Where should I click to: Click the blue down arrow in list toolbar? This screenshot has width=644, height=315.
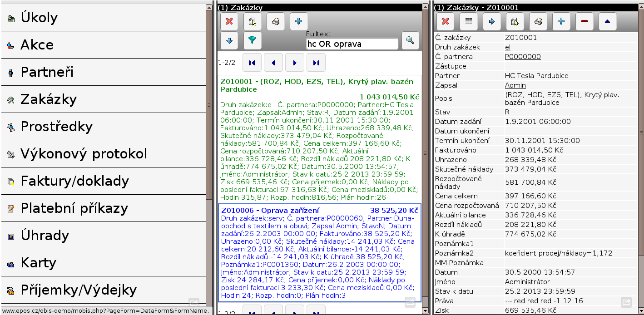click(229, 40)
